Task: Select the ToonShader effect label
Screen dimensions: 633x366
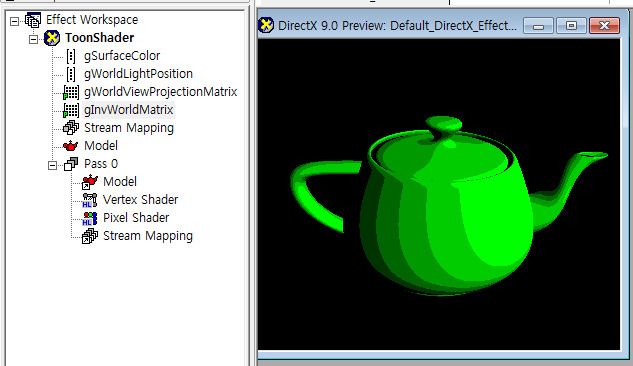Action: [x=99, y=38]
